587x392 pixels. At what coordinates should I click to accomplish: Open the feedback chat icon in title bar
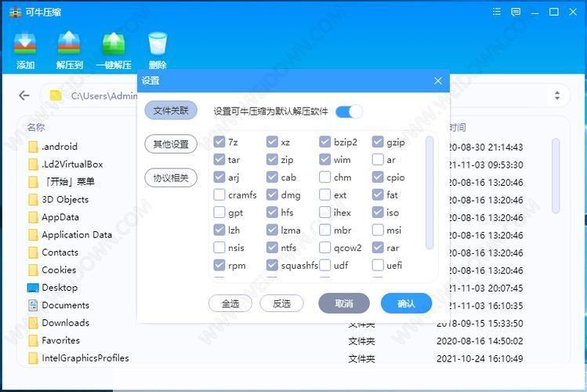pos(516,12)
